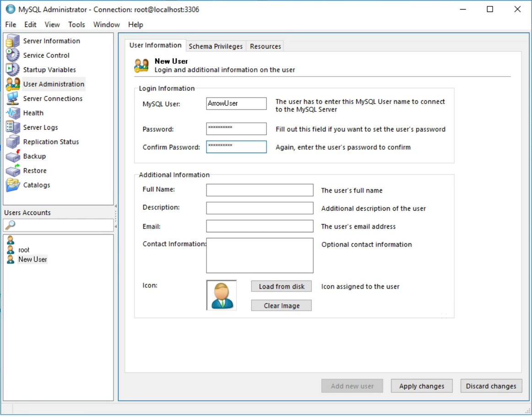
Task: Open the Backup section
Action: point(34,156)
